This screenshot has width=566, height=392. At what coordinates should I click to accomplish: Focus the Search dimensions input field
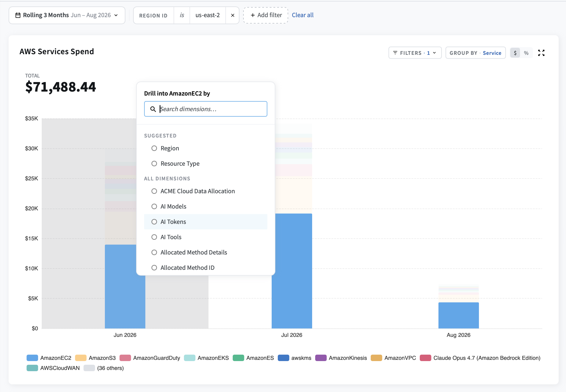pyautogui.click(x=206, y=109)
